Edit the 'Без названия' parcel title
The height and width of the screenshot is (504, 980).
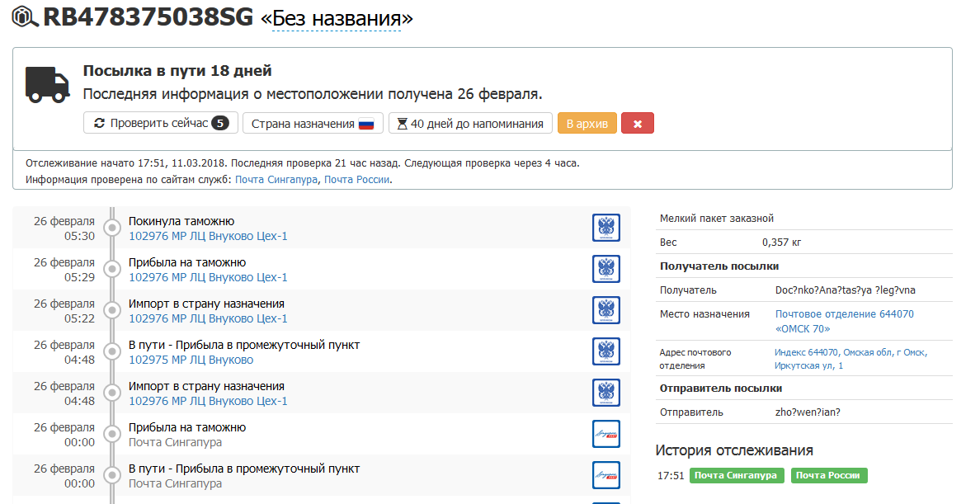pyautogui.click(x=337, y=18)
